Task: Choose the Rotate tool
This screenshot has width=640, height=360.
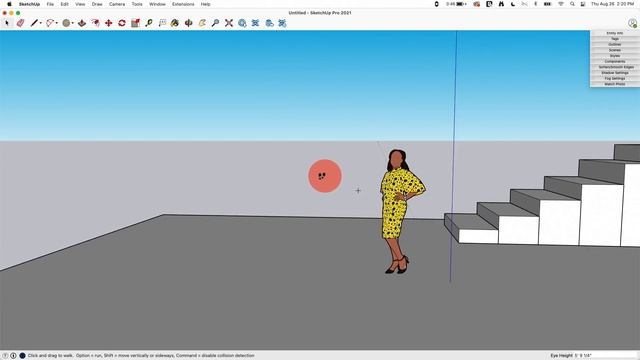Action: click(x=122, y=23)
